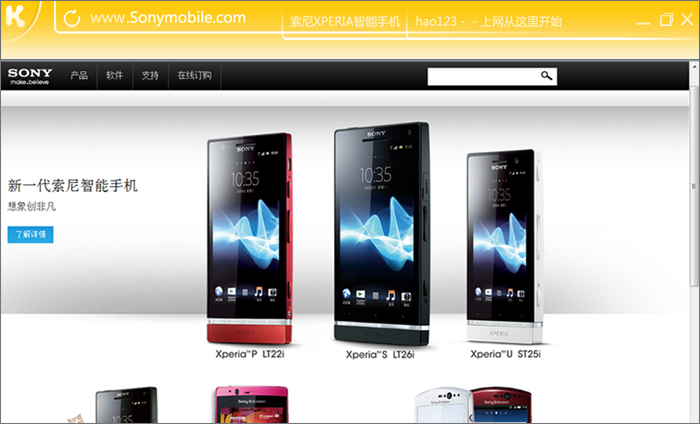This screenshot has width=700, height=424.
Task: Switch to the 索尼XPERIA智能手机 tab
Action: (x=345, y=21)
